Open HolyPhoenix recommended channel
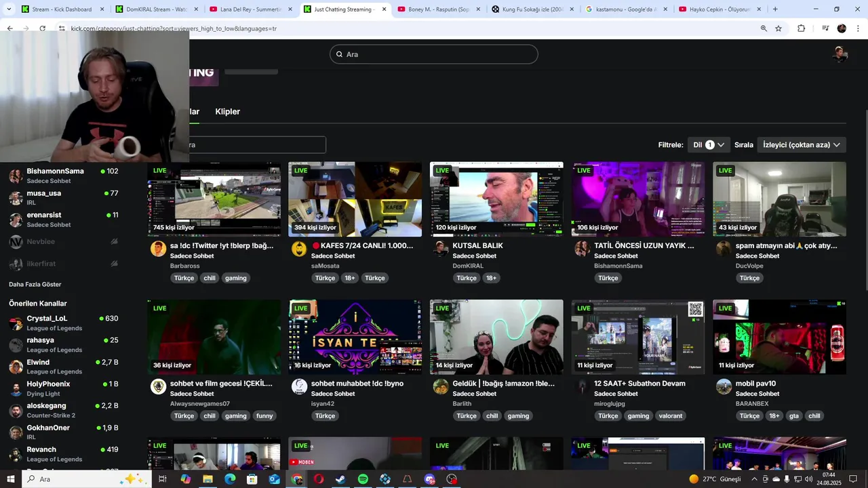The image size is (868, 488). 64,388
